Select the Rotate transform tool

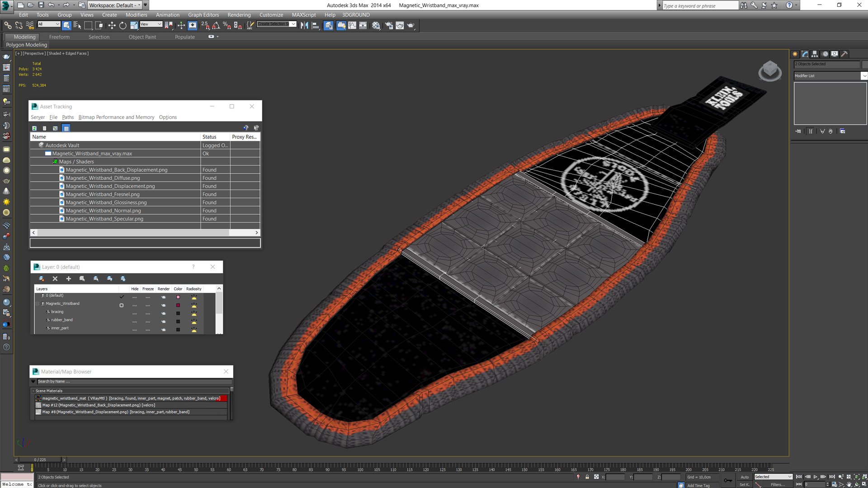coord(123,26)
